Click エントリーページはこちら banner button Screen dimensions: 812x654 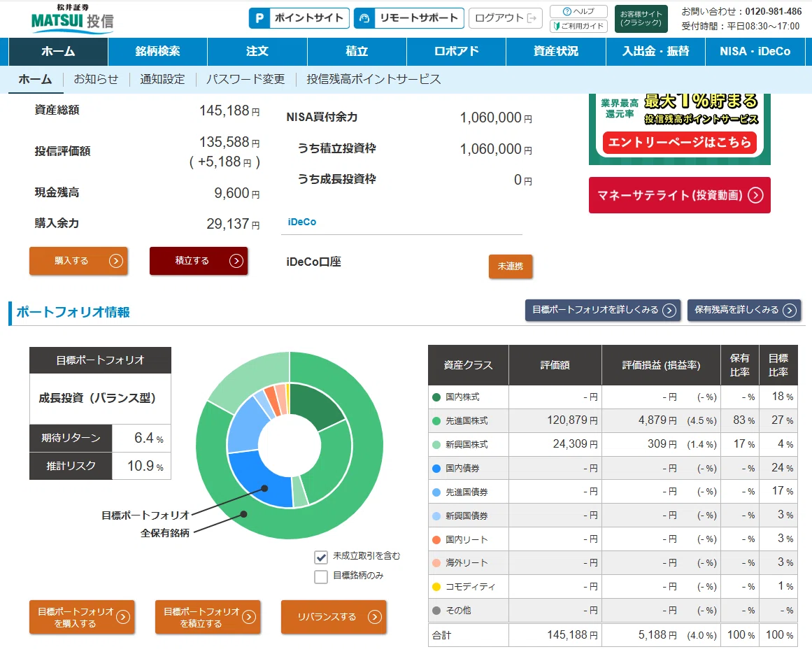click(679, 142)
